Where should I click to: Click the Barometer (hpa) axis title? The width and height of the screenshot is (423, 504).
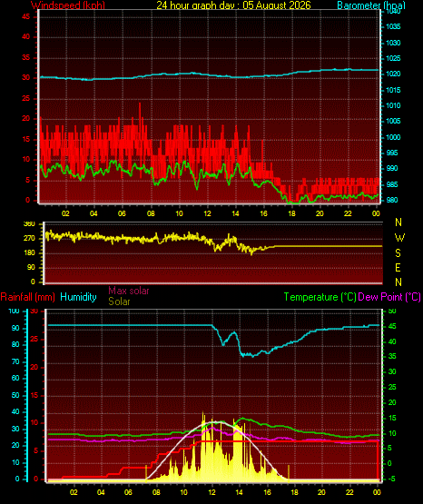[x=371, y=5]
